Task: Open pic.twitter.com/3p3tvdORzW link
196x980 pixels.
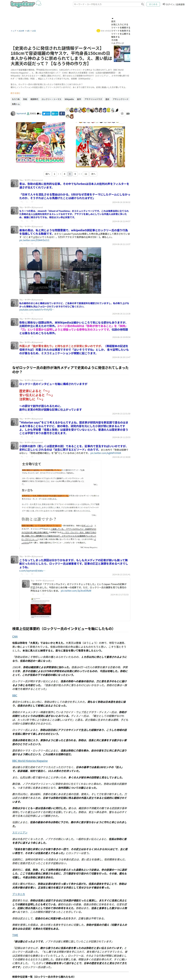Action: [76, 591]
